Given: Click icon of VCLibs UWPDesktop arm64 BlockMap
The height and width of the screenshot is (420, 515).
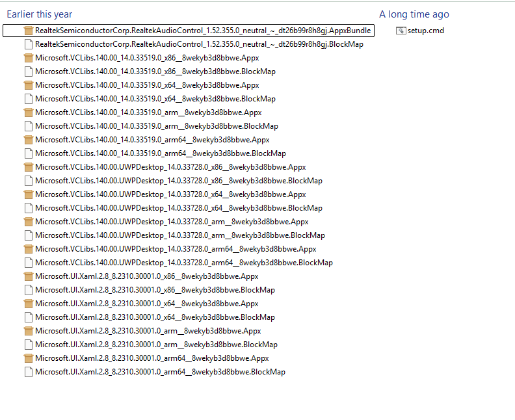Looking at the screenshot, I should tap(29, 263).
